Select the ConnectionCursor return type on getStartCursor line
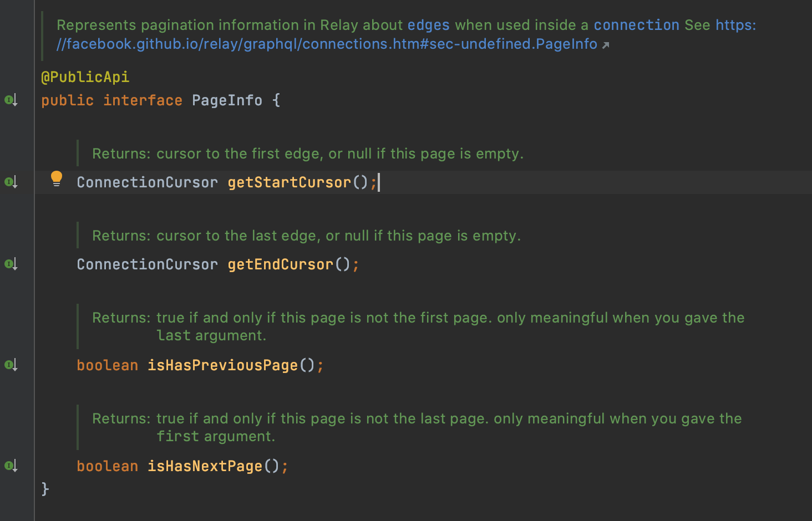Screen dimensions: 812x521 click(x=147, y=182)
